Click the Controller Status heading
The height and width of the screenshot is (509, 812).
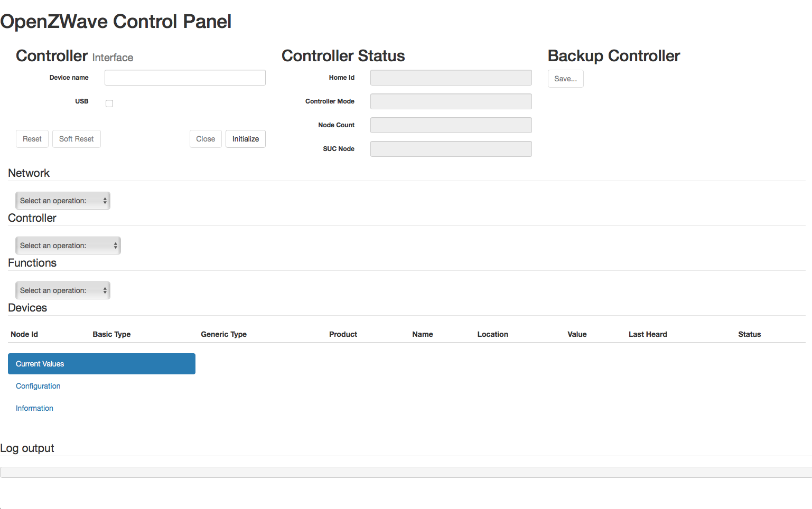click(343, 56)
